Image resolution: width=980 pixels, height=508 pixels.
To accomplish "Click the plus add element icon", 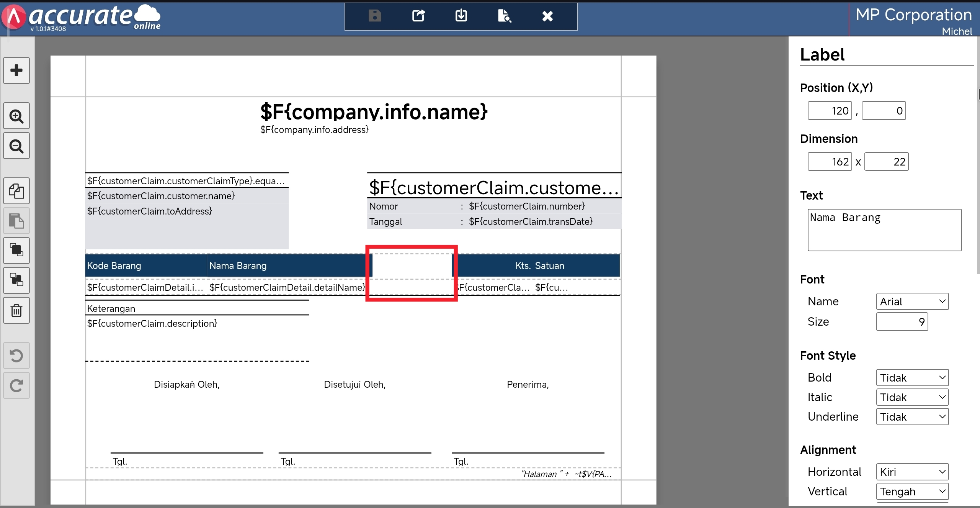I will (16, 70).
